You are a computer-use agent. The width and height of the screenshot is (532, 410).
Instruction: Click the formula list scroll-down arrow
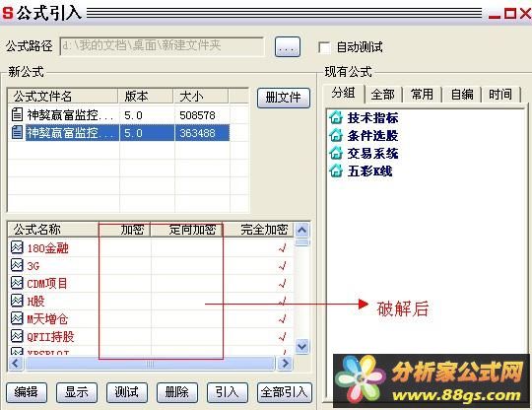(301, 347)
